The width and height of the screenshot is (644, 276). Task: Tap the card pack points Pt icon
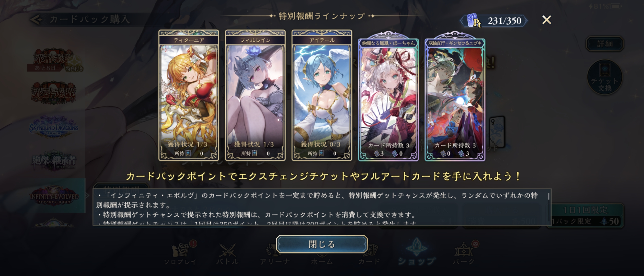(x=474, y=21)
